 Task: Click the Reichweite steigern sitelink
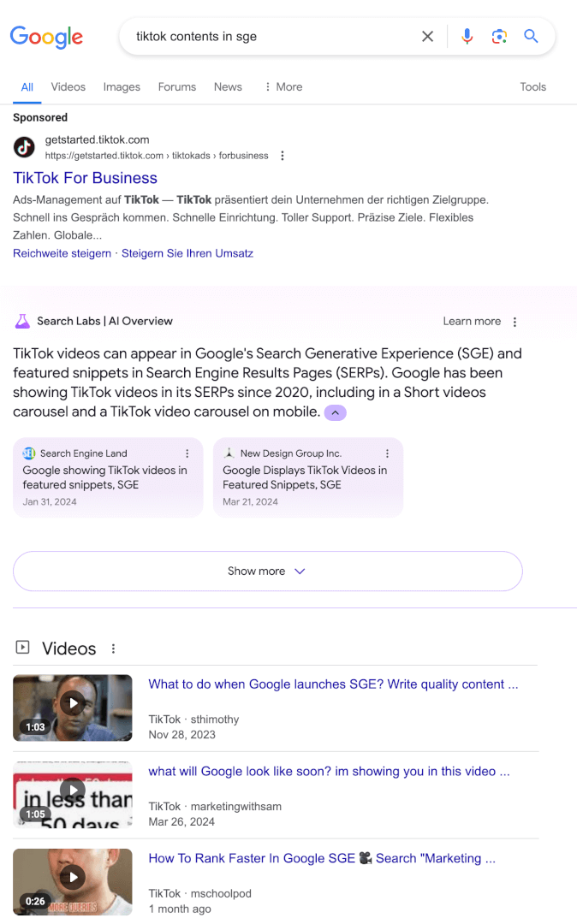[62, 253]
